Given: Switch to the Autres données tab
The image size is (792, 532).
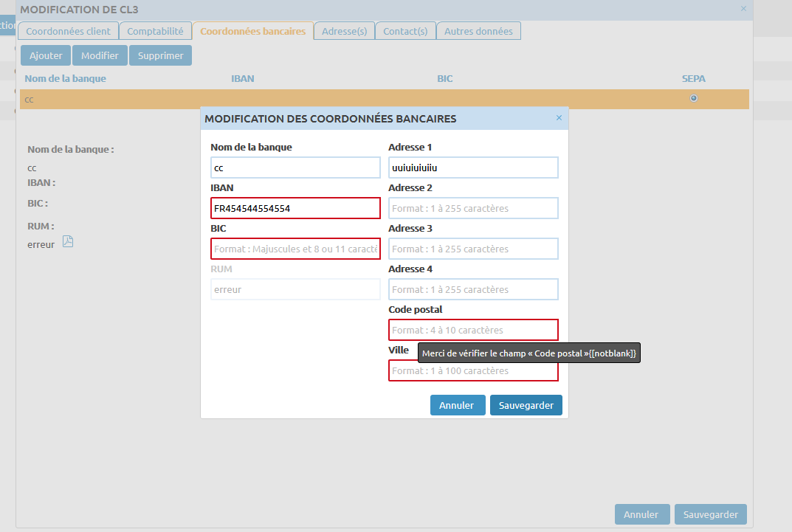Looking at the screenshot, I should coord(478,31).
